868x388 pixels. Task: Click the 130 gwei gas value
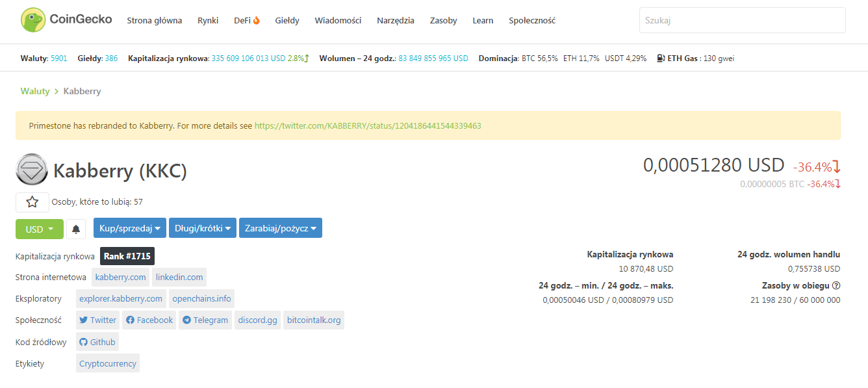point(718,58)
